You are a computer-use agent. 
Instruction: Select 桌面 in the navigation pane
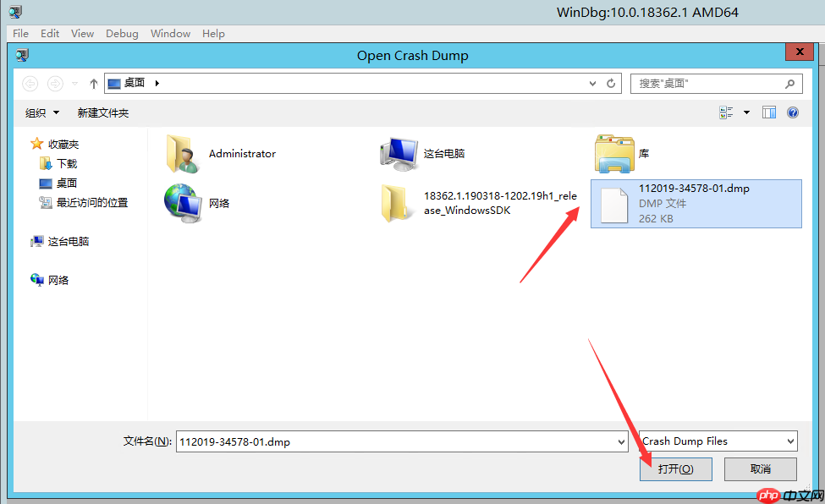click(67, 184)
